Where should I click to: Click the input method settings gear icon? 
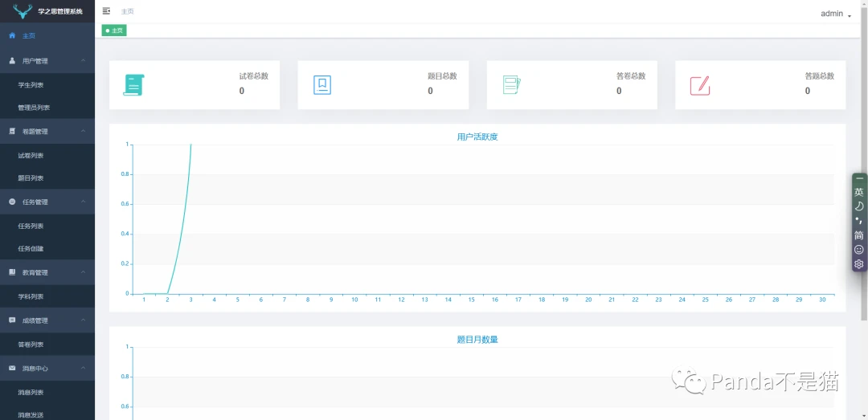(858, 264)
